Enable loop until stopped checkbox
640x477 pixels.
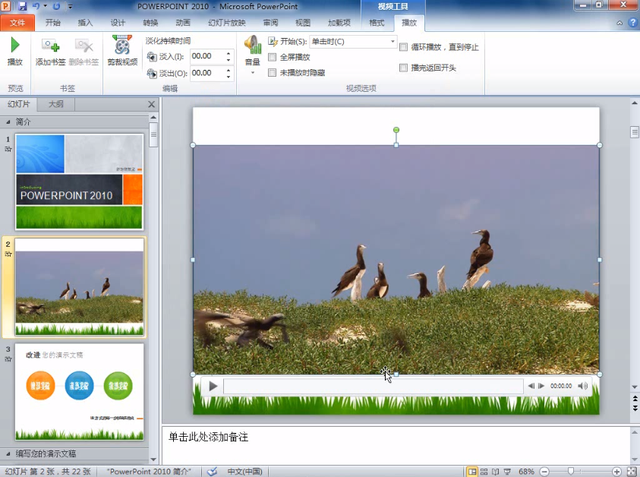403,46
